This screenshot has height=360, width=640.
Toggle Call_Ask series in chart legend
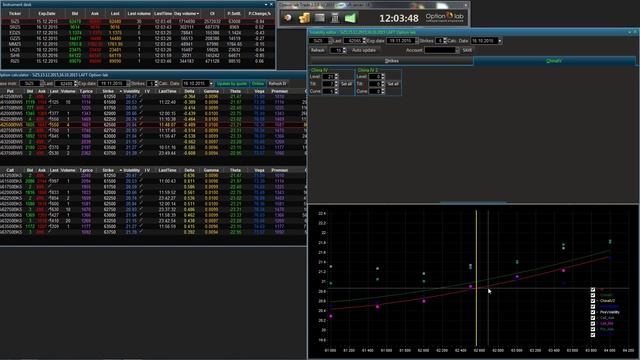click(593, 318)
